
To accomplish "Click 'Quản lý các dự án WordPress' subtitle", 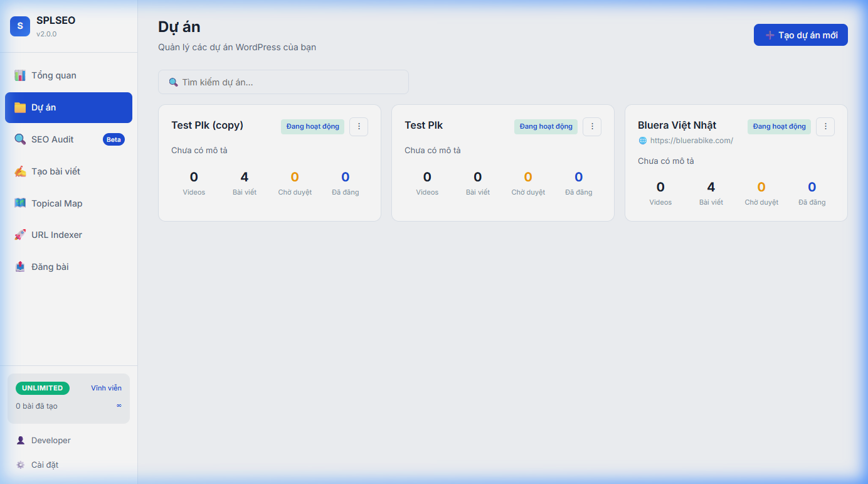I will 237,47.
